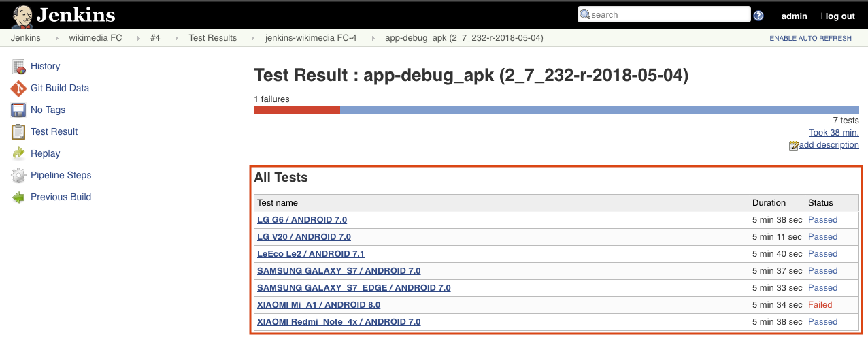Go to Previous Build arrow icon
The height and width of the screenshot is (350, 868).
pos(18,197)
